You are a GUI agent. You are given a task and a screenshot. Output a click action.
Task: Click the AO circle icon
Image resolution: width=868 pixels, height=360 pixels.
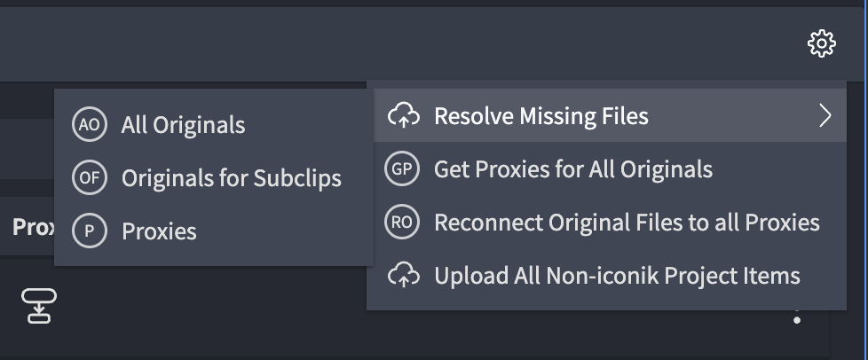90,124
